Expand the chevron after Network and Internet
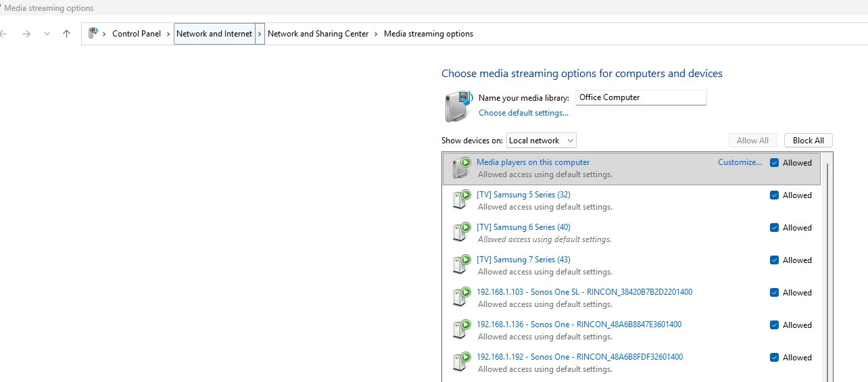The height and width of the screenshot is (382, 868). click(260, 34)
